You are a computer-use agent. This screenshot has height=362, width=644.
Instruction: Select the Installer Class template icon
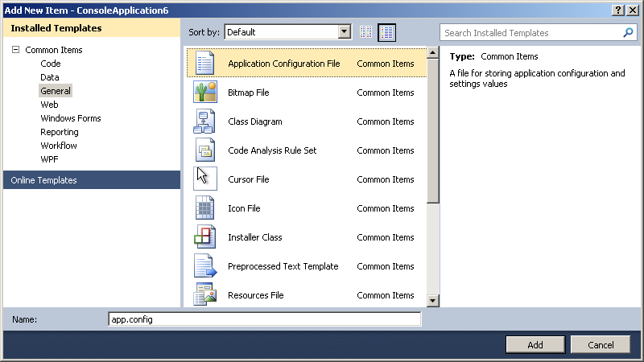click(205, 237)
